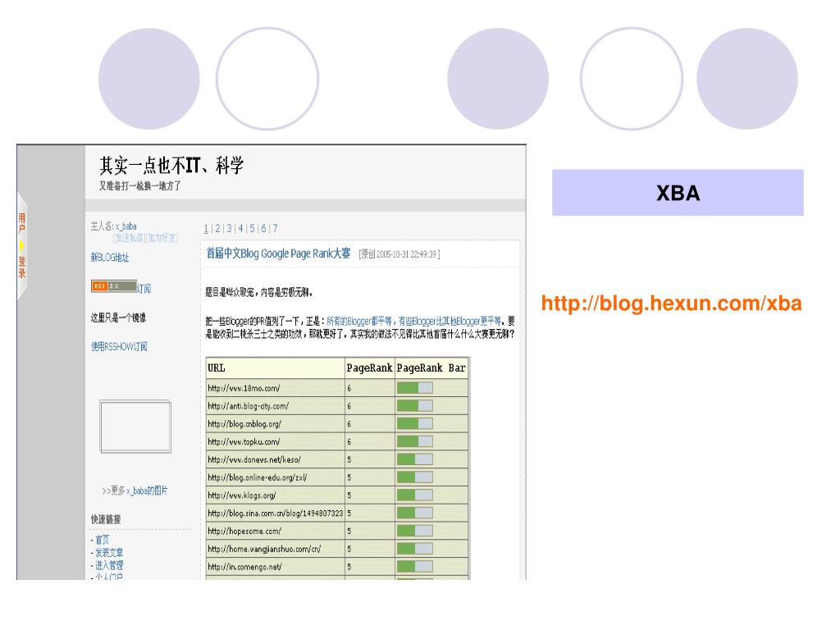
Task: Select table row http://in.comengo.net/
Action: click(x=337, y=567)
